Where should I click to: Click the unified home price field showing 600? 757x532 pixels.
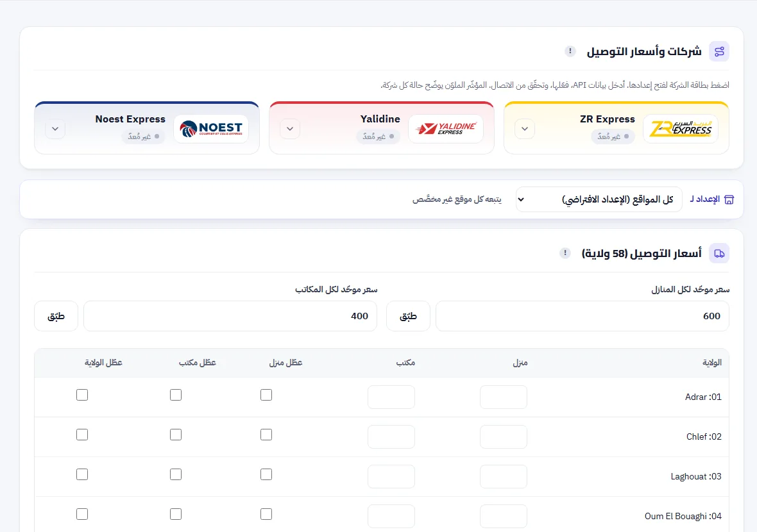(583, 316)
